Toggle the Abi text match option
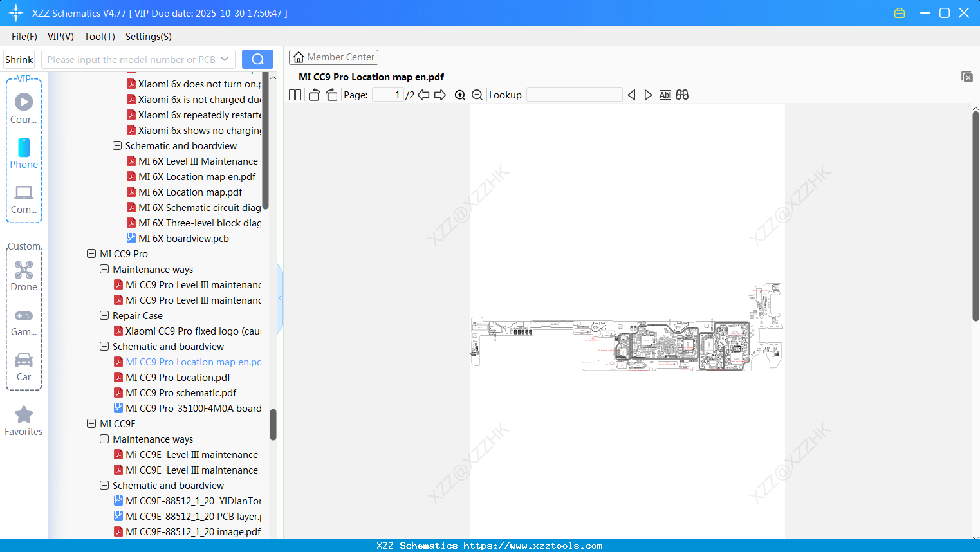 pos(665,95)
